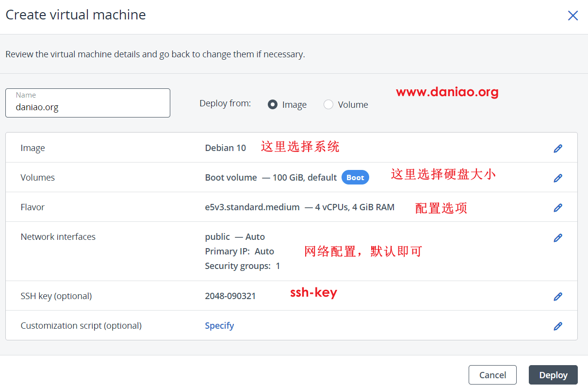Image resolution: width=588 pixels, height=386 pixels.
Task: Click the Debian 10 image value
Action: coord(225,148)
